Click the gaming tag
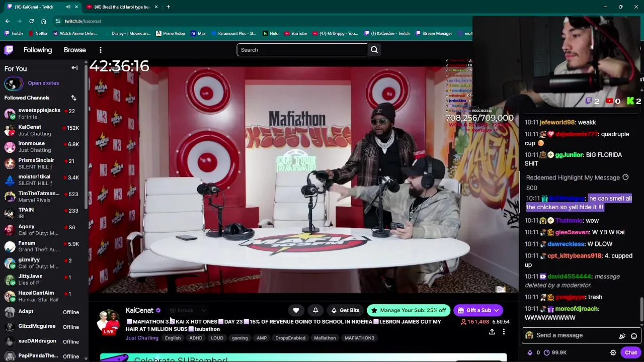Image resolution: width=644 pixels, height=362 pixels. point(240,338)
